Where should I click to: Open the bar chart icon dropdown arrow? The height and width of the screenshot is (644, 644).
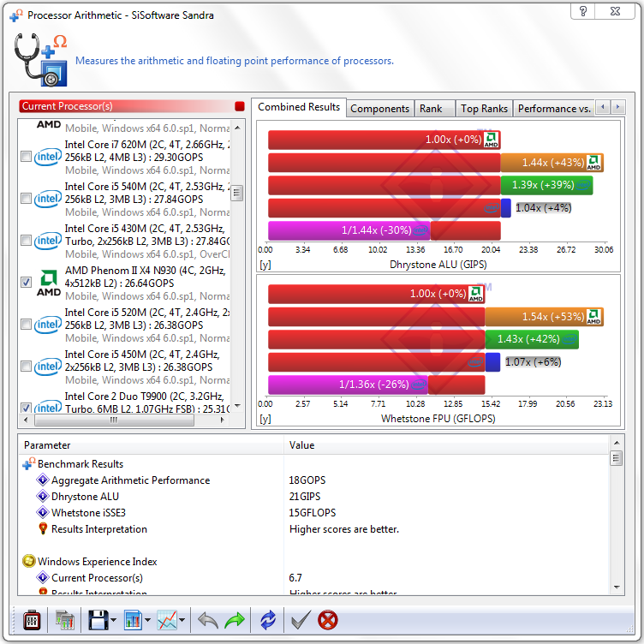pos(148,620)
